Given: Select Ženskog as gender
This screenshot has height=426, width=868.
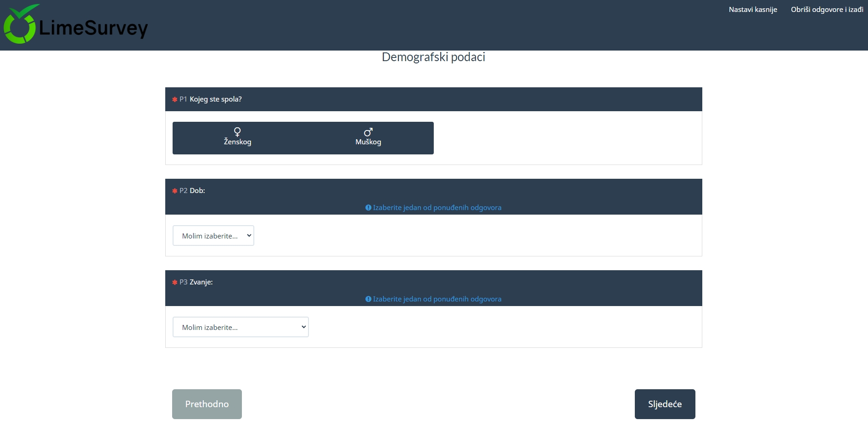Looking at the screenshot, I should (x=237, y=138).
